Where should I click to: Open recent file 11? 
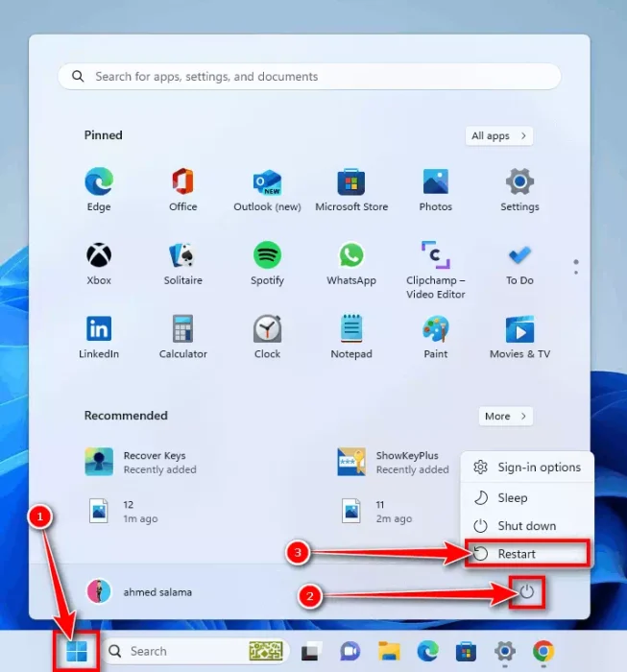tap(377, 511)
